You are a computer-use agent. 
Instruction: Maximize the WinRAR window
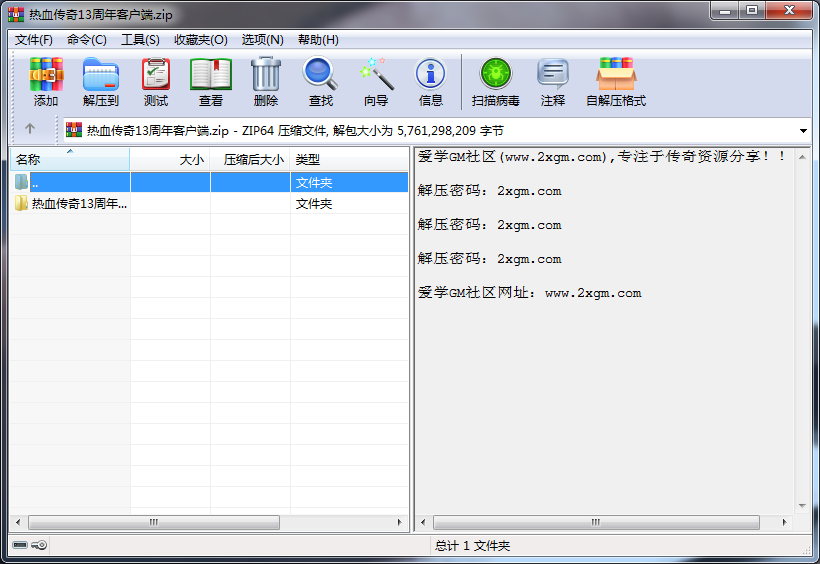click(752, 10)
